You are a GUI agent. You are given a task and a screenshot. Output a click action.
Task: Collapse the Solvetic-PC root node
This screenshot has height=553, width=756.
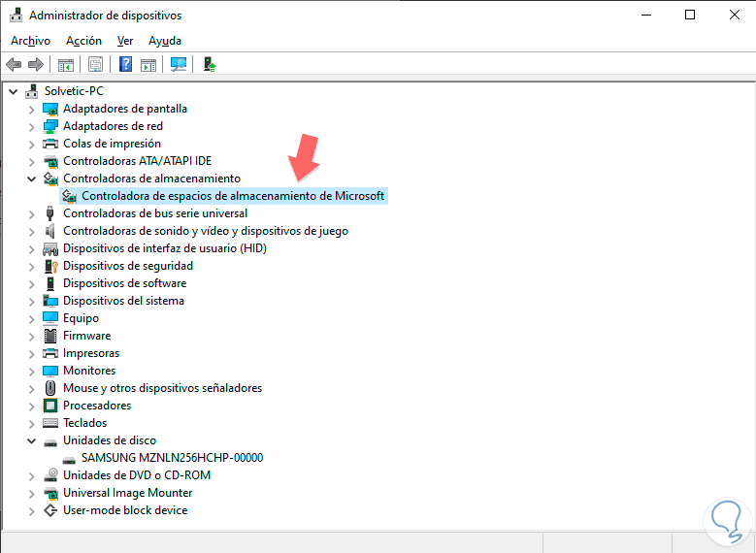(x=13, y=91)
